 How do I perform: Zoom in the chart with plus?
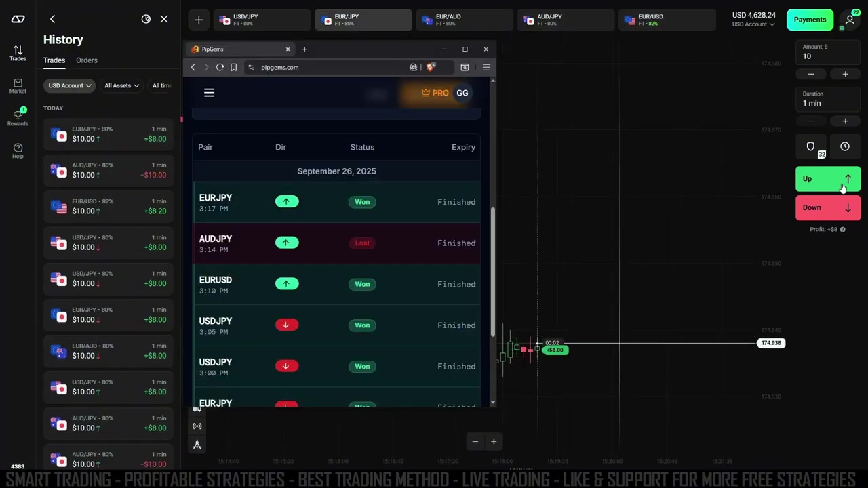click(x=494, y=442)
